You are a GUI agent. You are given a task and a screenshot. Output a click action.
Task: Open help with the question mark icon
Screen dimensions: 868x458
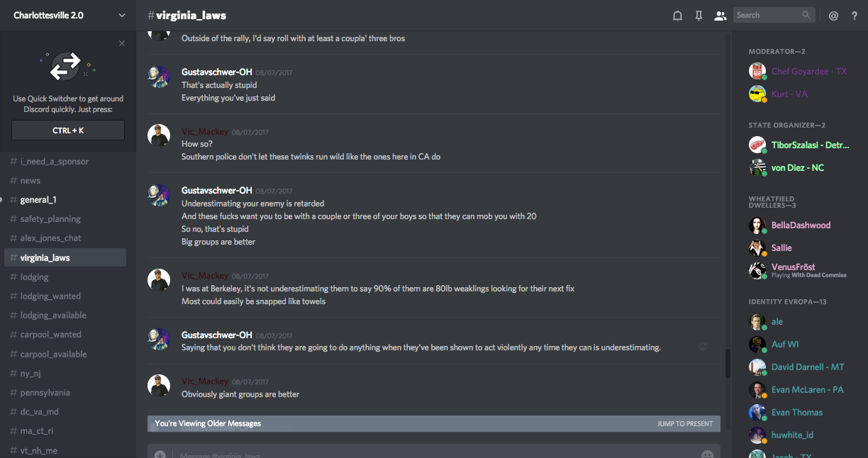[855, 16]
